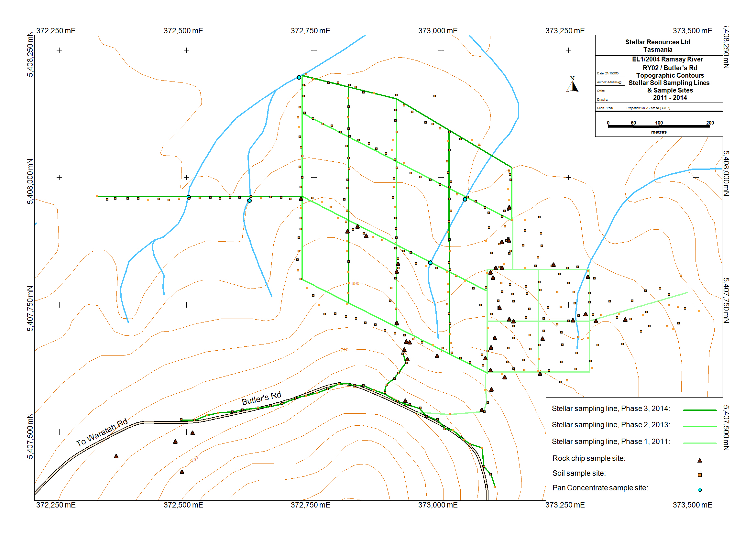Click the Date field in title block
Screen dimensions: 756x535
[608, 73]
